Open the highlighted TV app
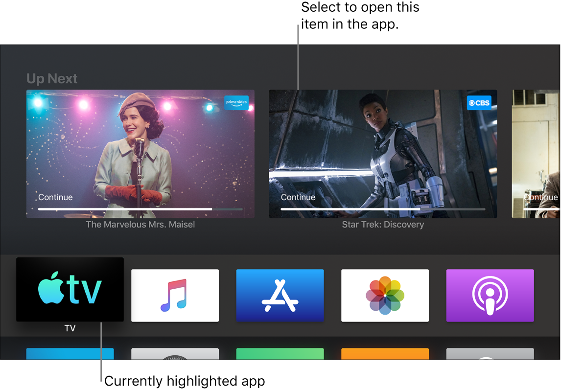 tap(70, 289)
